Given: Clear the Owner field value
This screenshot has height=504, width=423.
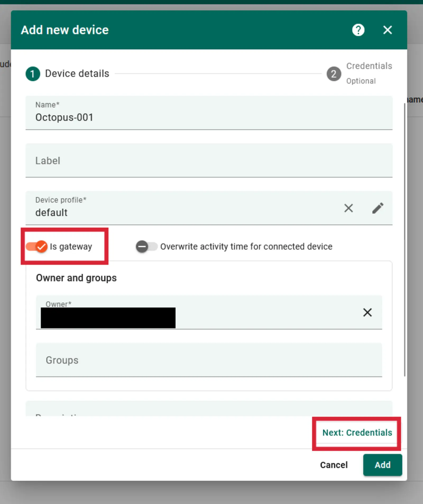Looking at the screenshot, I should (367, 312).
